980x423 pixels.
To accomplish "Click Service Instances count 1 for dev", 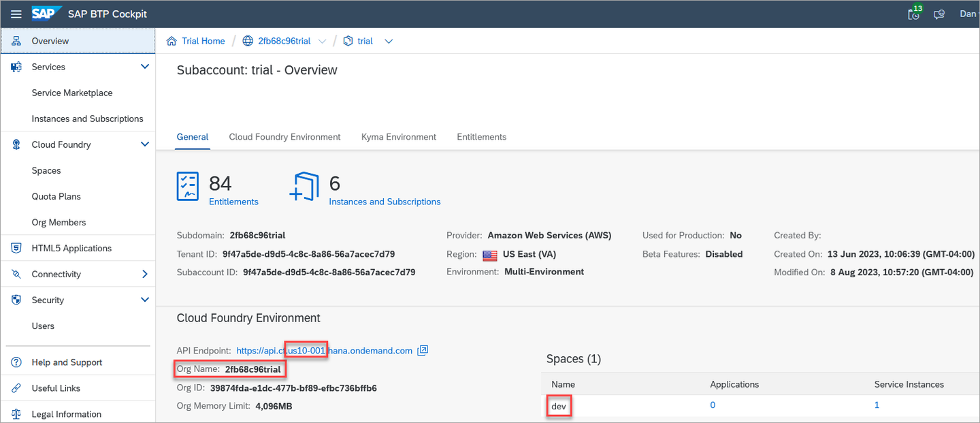I will [877, 405].
